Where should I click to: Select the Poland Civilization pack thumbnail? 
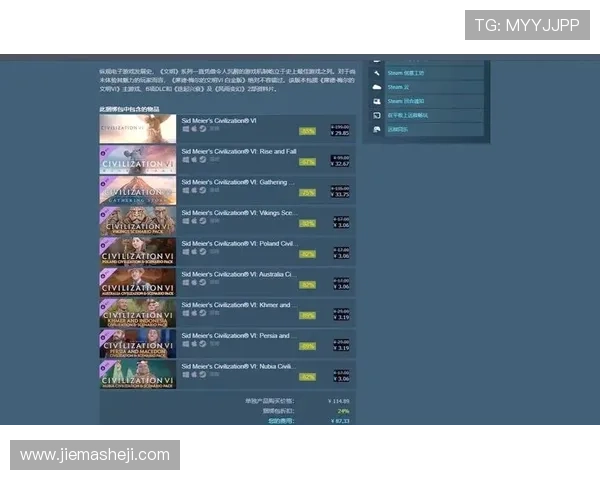(x=137, y=251)
